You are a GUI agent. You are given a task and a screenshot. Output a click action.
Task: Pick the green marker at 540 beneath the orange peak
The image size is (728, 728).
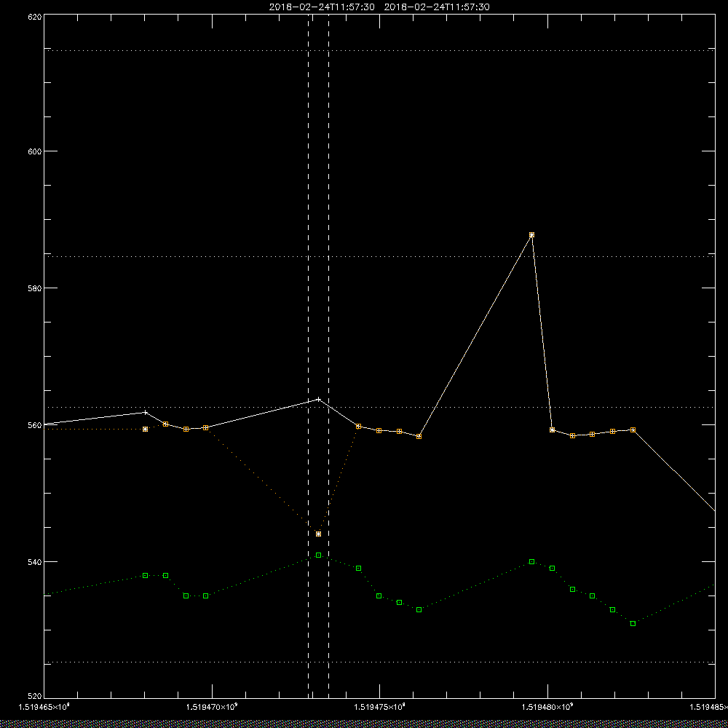click(x=531, y=562)
